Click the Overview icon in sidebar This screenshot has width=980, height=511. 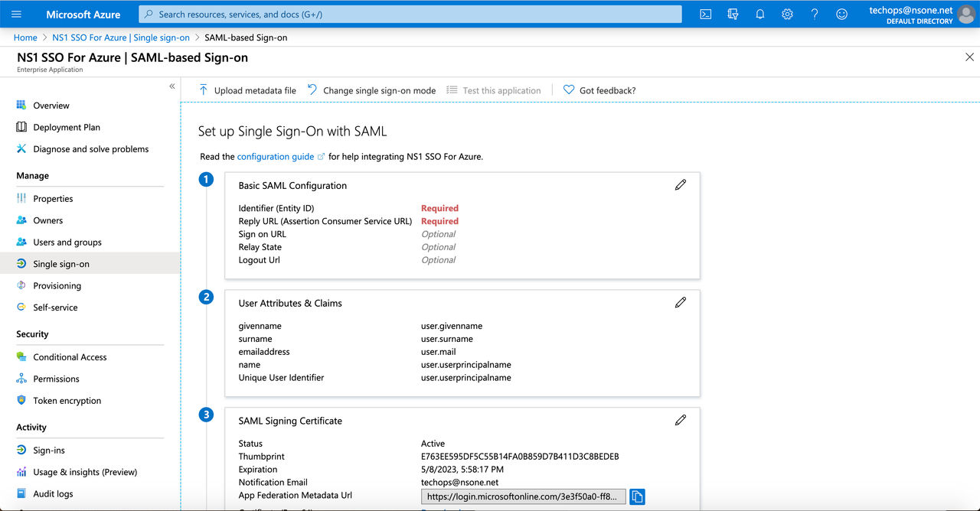coord(21,106)
